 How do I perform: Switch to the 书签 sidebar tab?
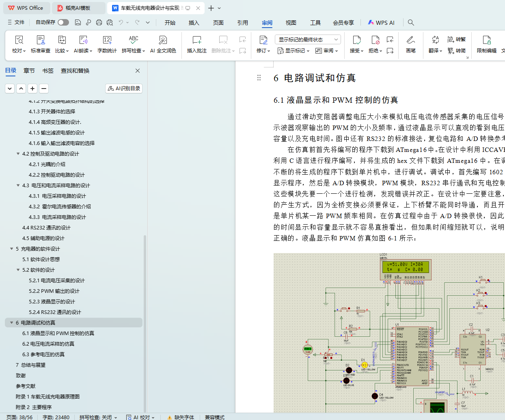48,71
